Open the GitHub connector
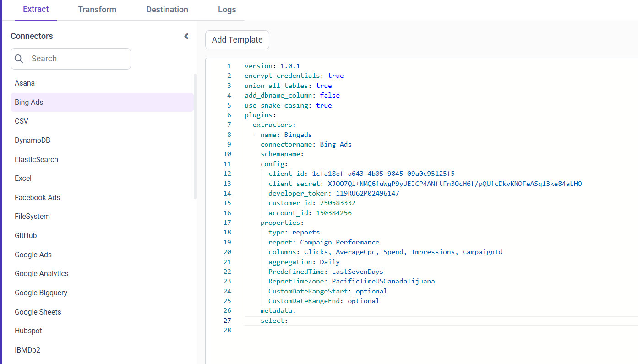 (26, 235)
